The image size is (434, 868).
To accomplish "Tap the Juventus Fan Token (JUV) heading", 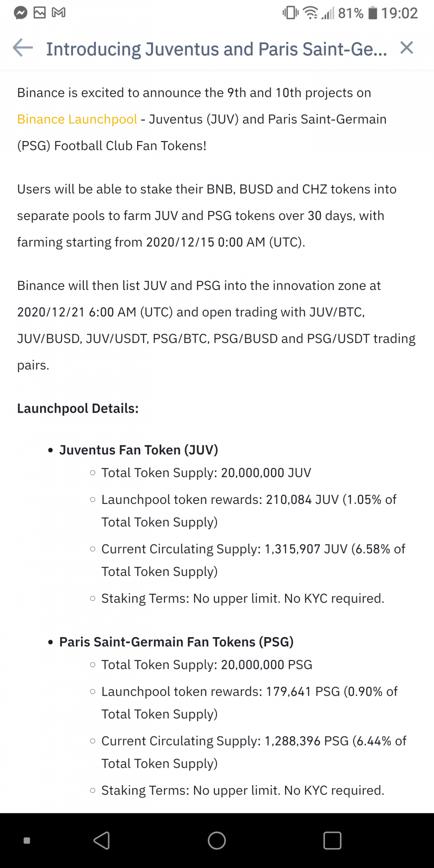I will (138, 450).
